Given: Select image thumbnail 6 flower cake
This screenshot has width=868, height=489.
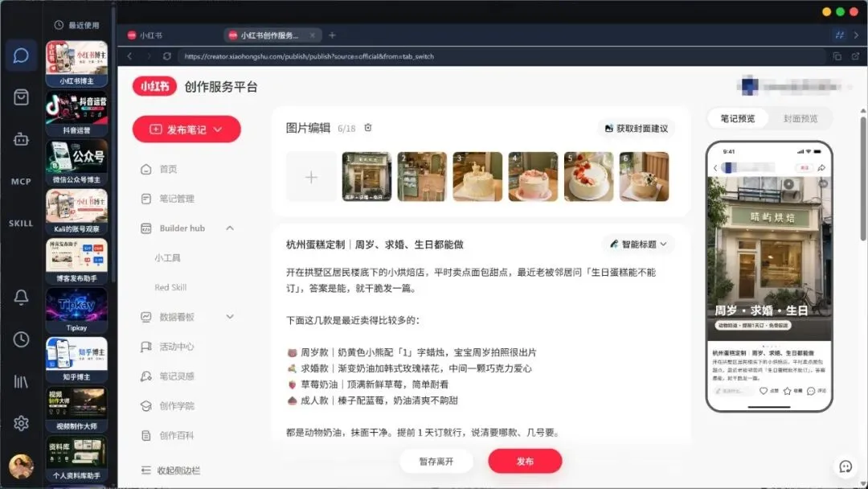Looking at the screenshot, I should pyautogui.click(x=644, y=177).
